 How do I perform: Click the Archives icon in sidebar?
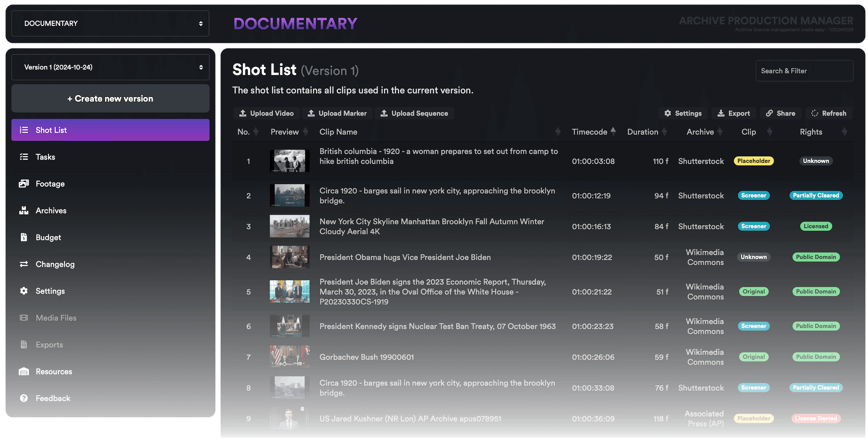pyautogui.click(x=24, y=210)
